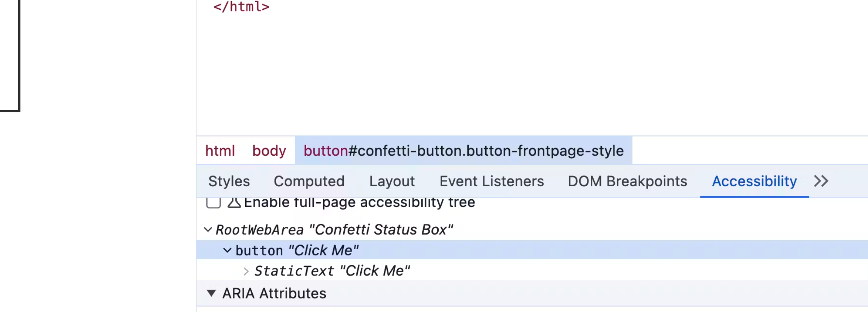
Task: Expand the StaticText "Click Me" node chevron
Action: (x=246, y=271)
